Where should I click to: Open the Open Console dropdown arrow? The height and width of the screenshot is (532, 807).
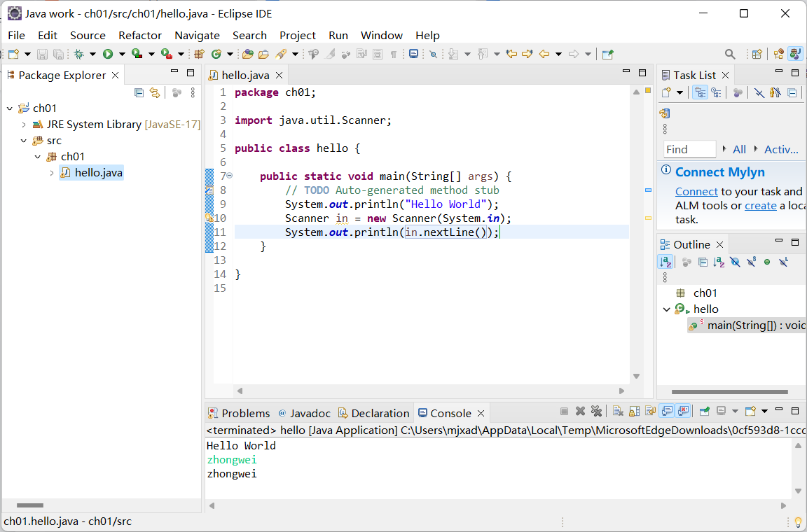(x=764, y=411)
